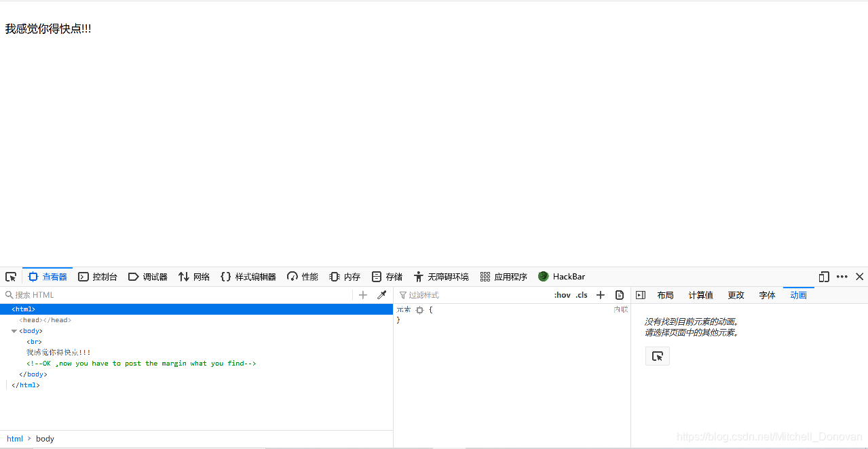Switch to the 计算值 computed styles tab
Image resolution: width=868 pixels, height=449 pixels.
tap(700, 294)
